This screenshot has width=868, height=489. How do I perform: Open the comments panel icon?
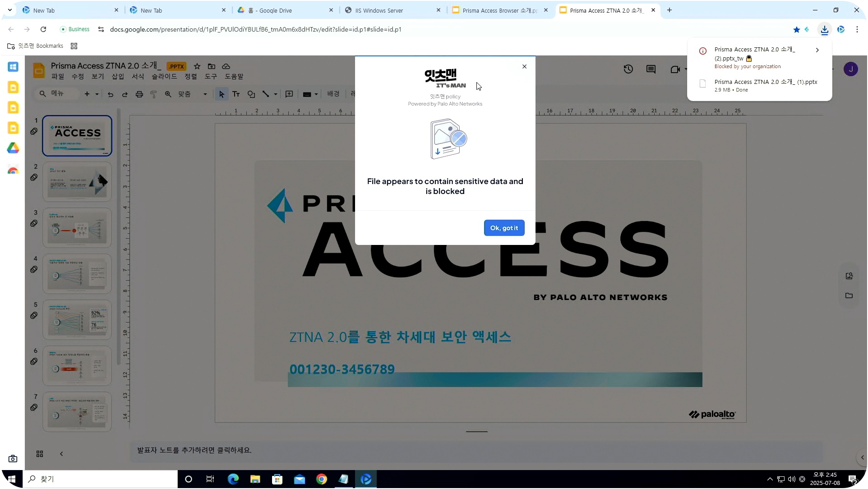pos(651,69)
